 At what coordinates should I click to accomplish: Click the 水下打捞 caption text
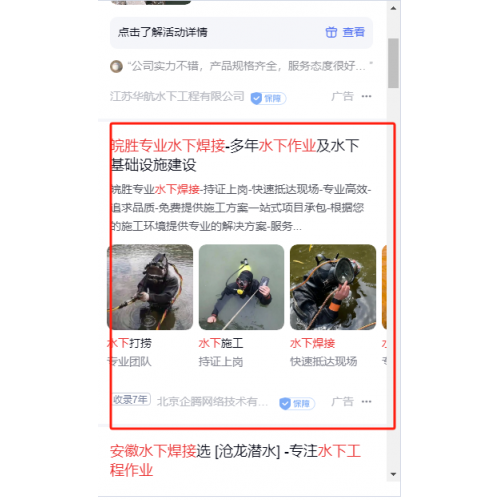click(129, 343)
